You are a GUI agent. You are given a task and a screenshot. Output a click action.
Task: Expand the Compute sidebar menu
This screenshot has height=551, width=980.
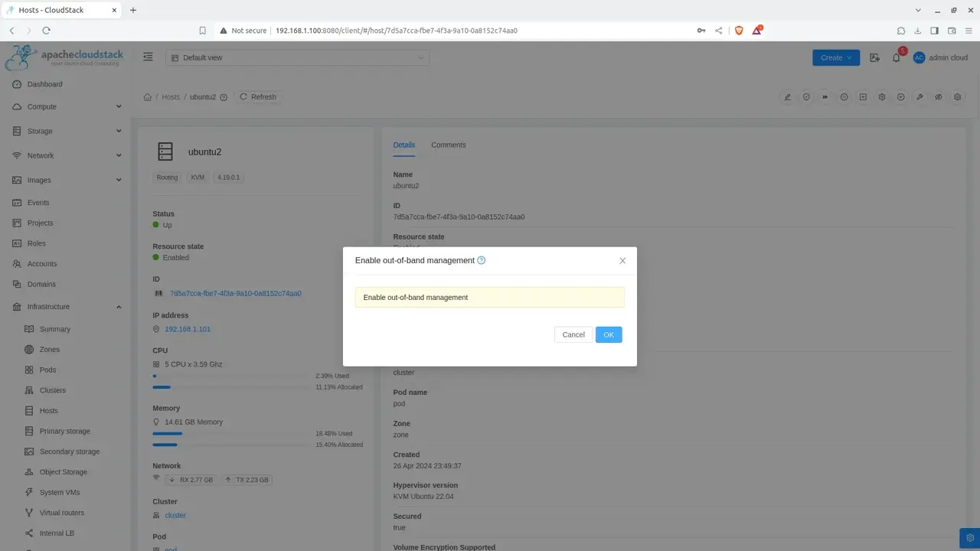[67, 107]
